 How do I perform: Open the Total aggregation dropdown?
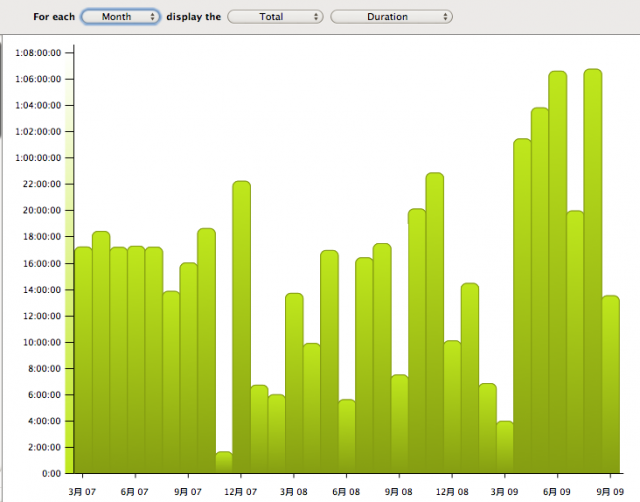pyautogui.click(x=275, y=17)
